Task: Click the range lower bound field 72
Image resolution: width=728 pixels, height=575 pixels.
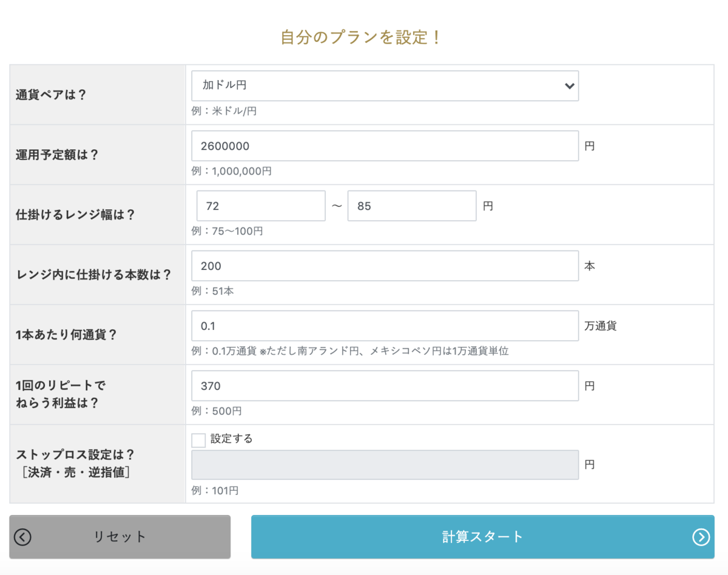Action: 261,206
